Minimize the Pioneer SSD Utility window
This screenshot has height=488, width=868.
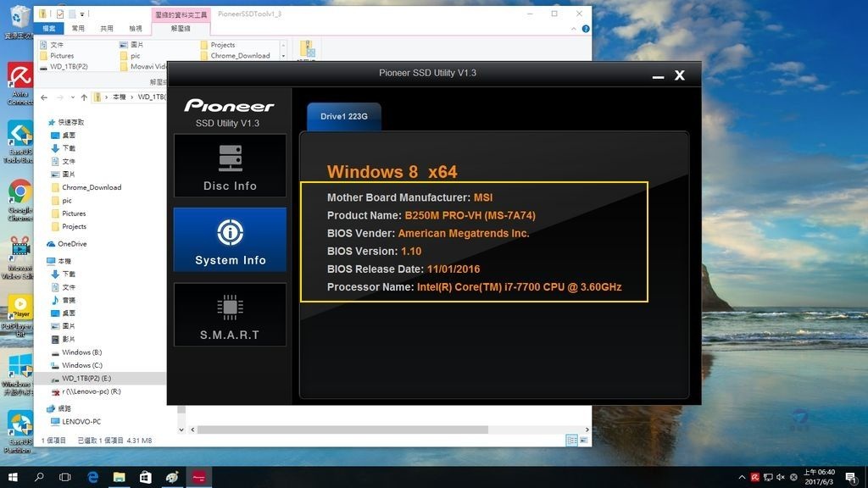pyautogui.click(x=658, y=75)
